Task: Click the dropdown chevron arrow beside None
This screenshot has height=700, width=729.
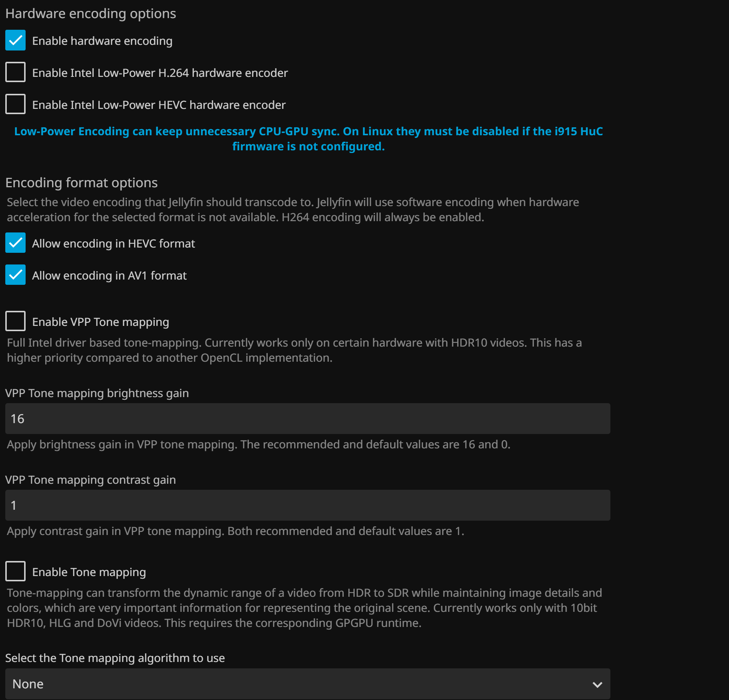Action: click(x=597, y=685)
